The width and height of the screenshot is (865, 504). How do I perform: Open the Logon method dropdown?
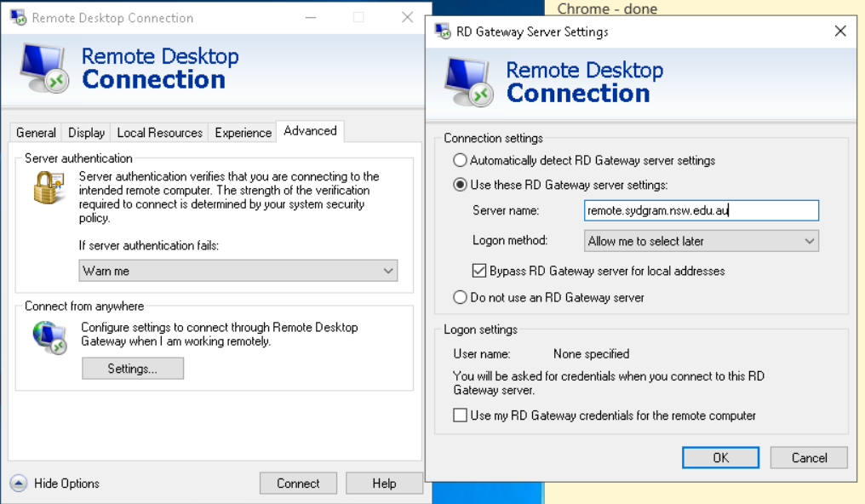coord(702,241)
